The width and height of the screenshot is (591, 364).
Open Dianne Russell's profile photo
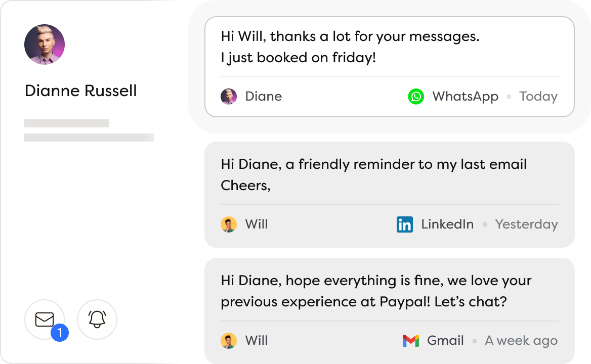click(45, 44)
